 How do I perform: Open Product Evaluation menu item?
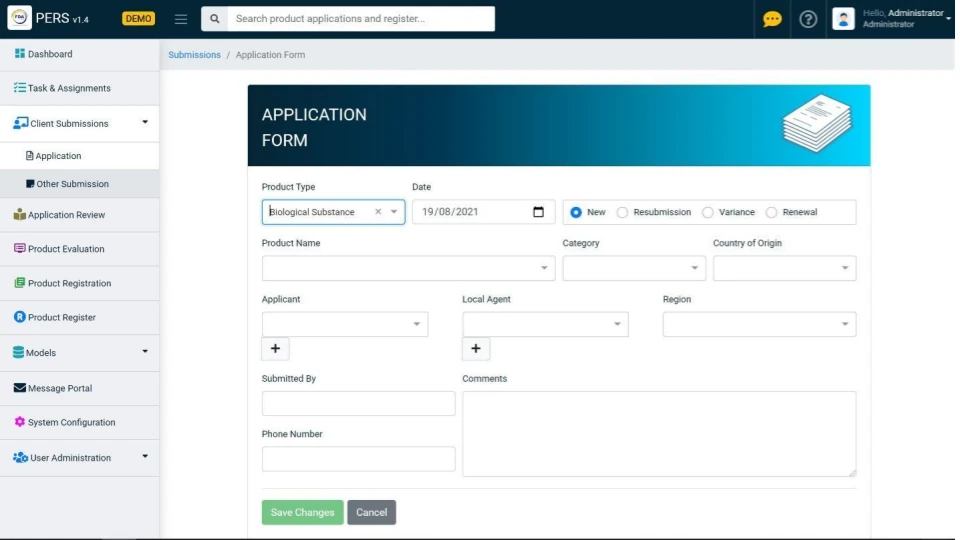click(x=80, y=249)
